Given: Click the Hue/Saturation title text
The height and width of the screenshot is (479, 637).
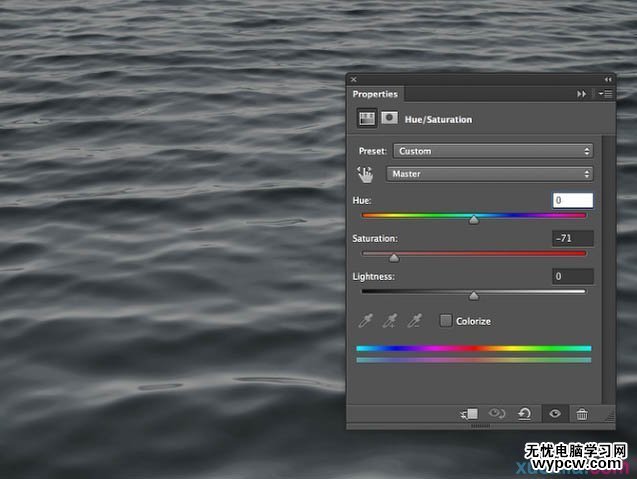Looking at the screenshot, I should 438,119.
